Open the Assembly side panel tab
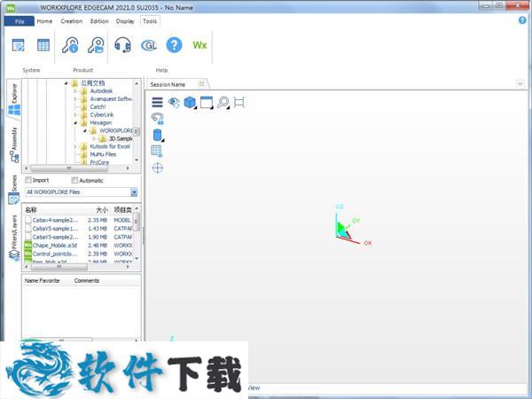Viewport: 532px width, 399px height. click(14, 145)
